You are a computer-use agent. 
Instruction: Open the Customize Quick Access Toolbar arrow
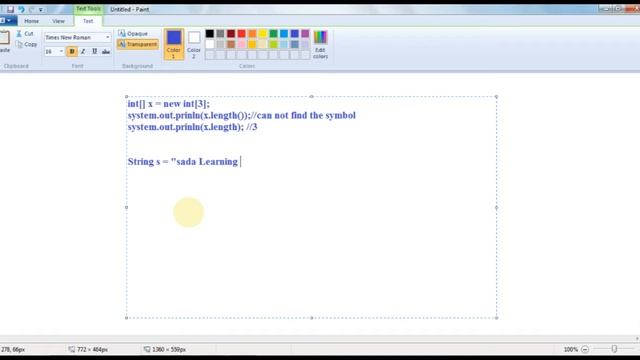40,9
